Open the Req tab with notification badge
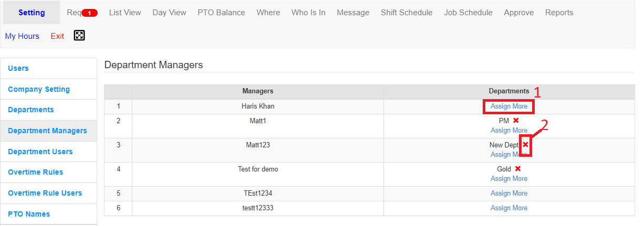This screenshot has height=226, width=644. 82,13
